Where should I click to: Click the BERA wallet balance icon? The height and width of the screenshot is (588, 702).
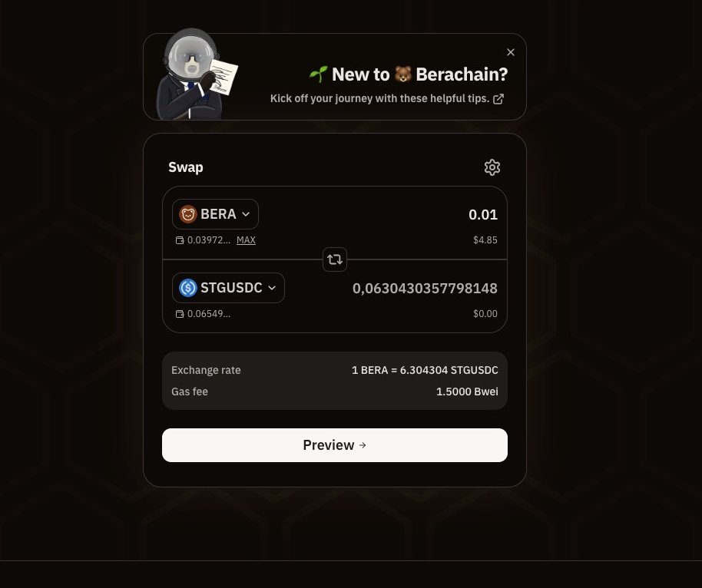click(180, 240)
